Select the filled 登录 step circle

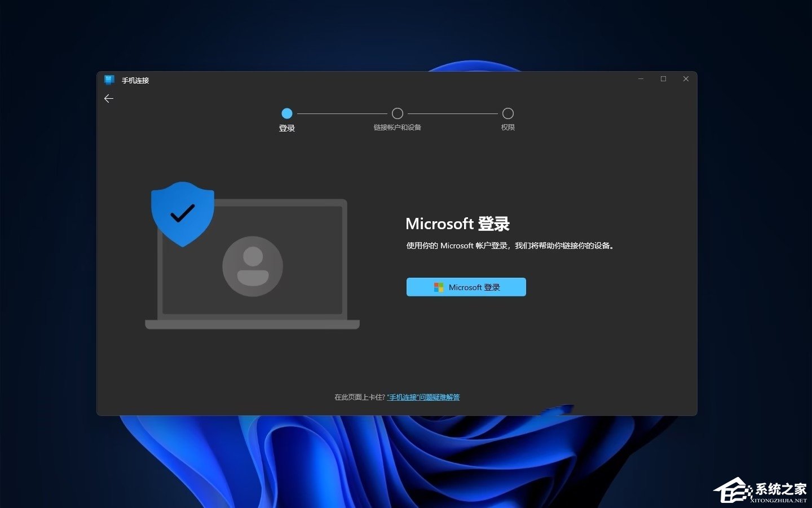coord(286,113)
